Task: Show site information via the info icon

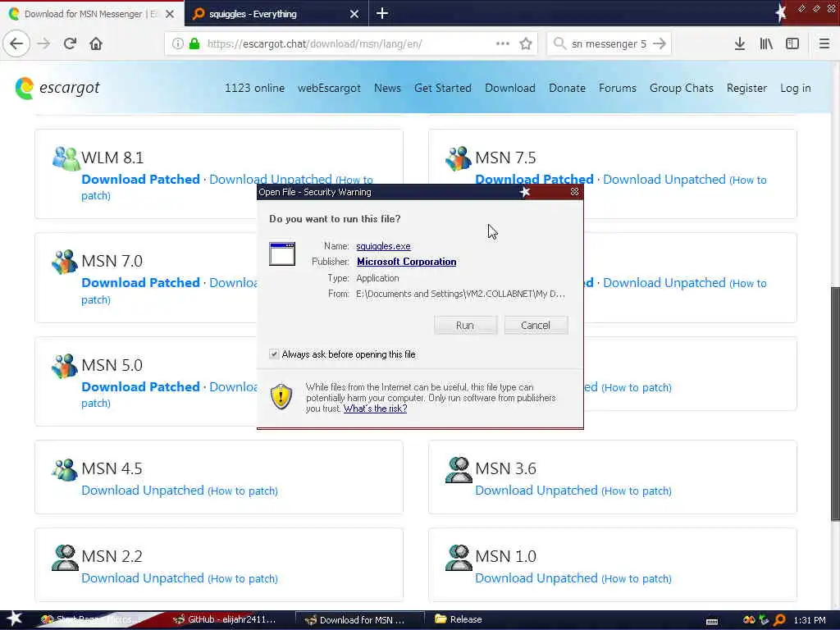Action: pyautogui.click(x=178, y=43)
